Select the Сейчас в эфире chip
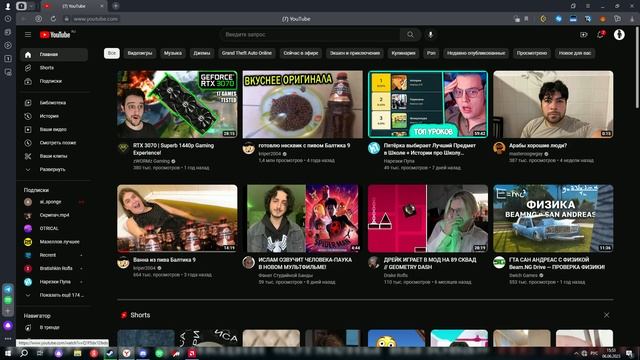 coord(301,53)
